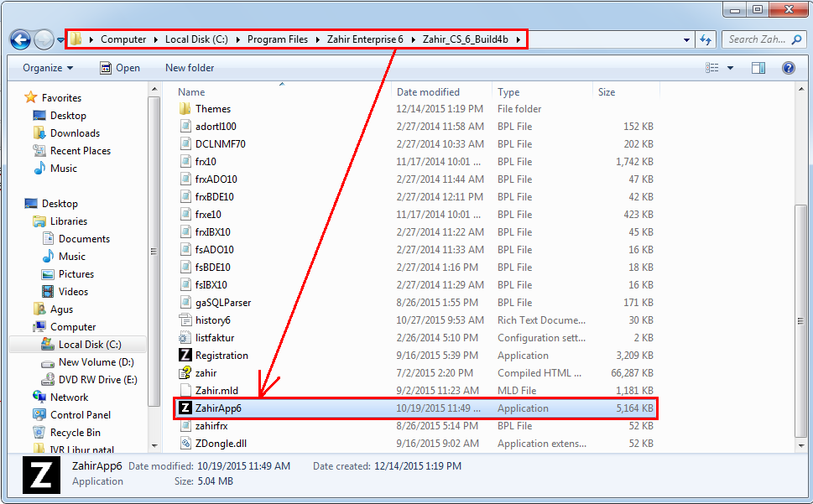Click the search magnifier icon
Viewport: 813px width, 504px height.
797,39
